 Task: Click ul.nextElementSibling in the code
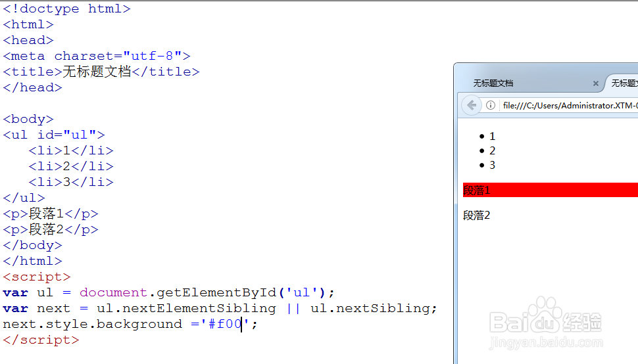186,308
